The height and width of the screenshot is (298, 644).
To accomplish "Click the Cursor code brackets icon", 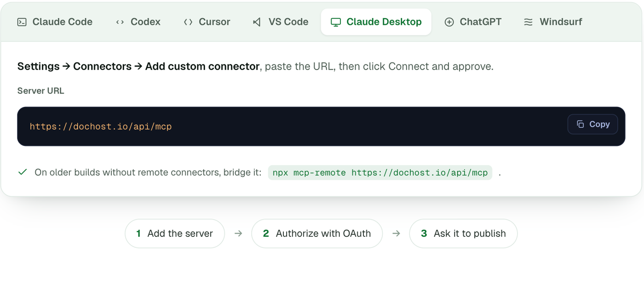I will [188, 22].
